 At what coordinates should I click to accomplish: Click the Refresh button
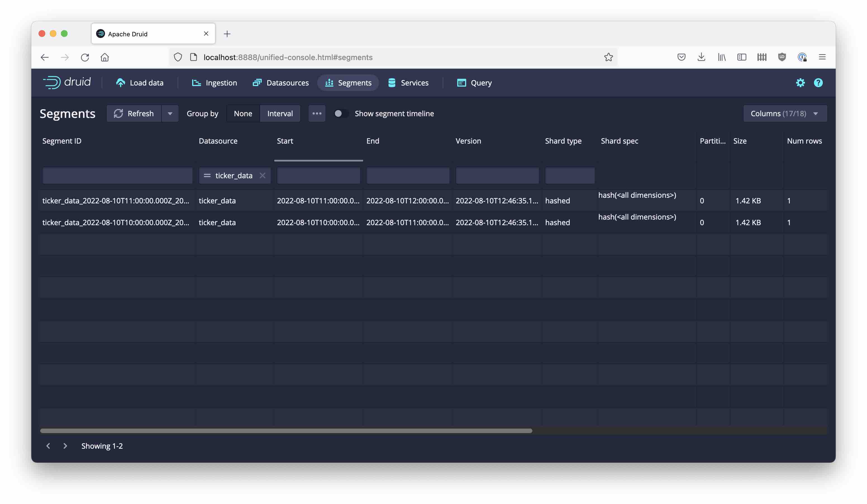[x=134, y=113]
